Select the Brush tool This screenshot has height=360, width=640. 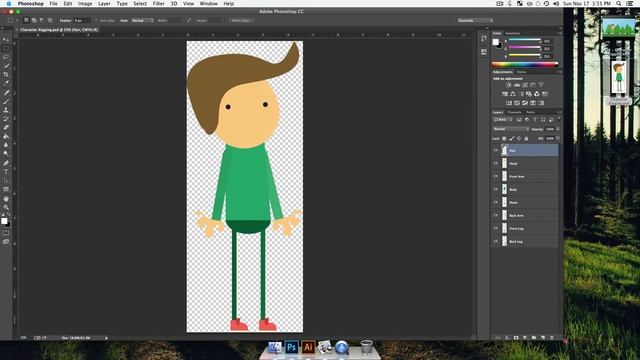(x=6, y=101)
